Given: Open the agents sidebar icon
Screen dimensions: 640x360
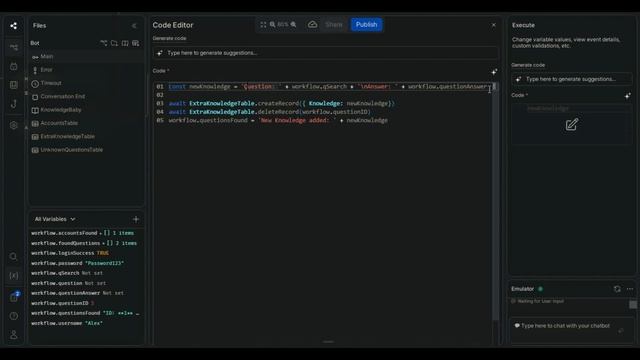Looking at the screenshot, I should click(x=13, y=66).
